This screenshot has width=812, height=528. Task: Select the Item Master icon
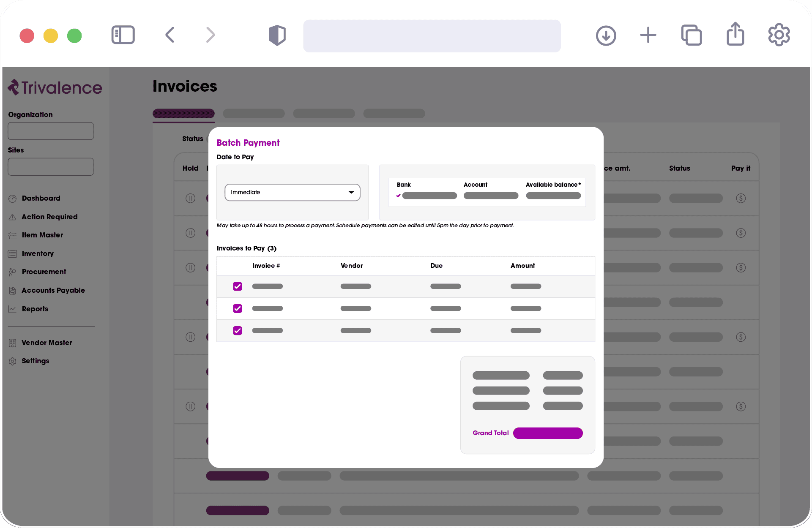[13, 235]
